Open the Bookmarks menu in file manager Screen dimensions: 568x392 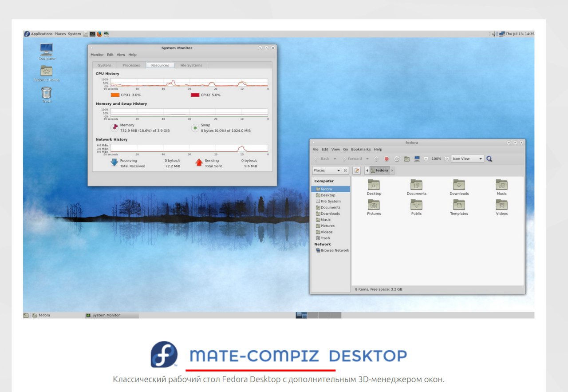pos(361,149)
